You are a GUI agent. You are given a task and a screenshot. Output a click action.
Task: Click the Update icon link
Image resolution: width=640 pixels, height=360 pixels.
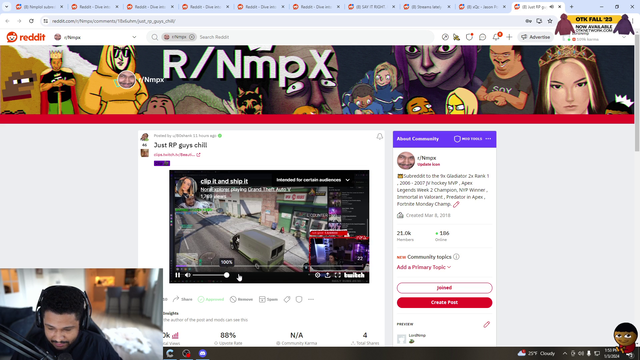pos(429,164)
